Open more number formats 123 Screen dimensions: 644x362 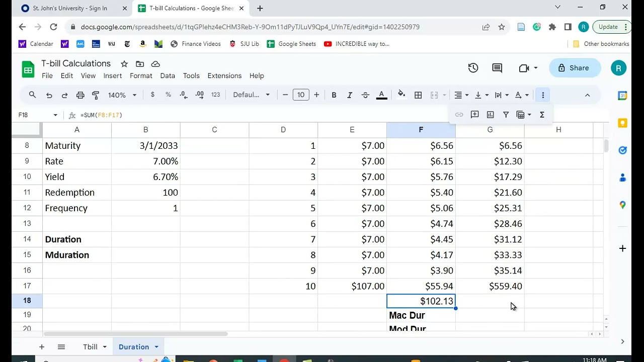[x=215, y=95]
